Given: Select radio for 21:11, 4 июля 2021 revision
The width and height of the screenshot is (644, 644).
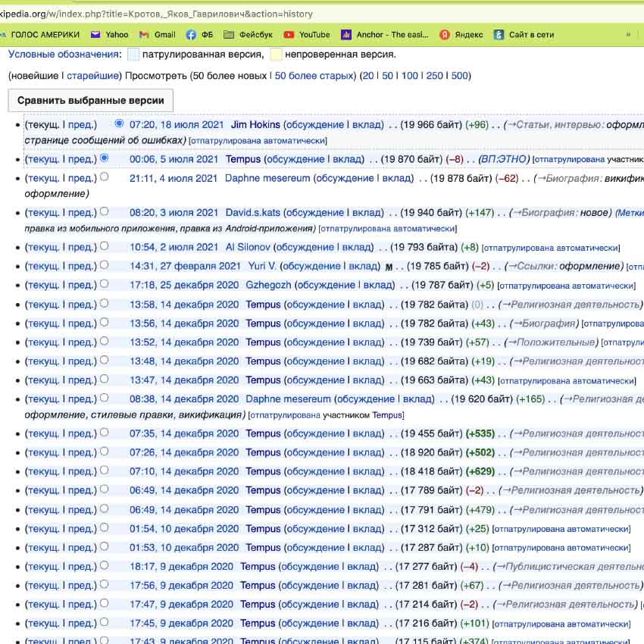Looking at the screenshot, I should (x=105, y=177).
